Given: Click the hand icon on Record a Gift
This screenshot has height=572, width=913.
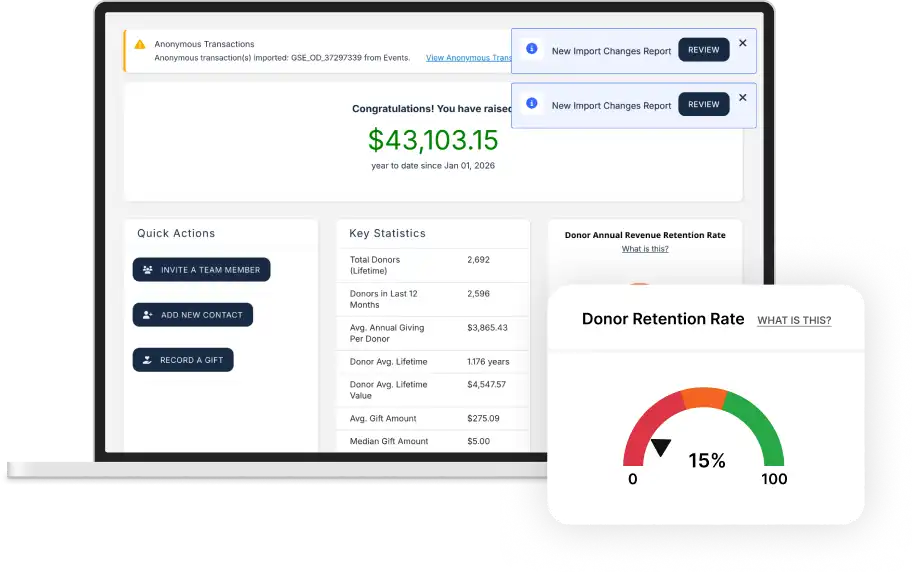Looking at the screenshot, I should [x=147, y=360].
